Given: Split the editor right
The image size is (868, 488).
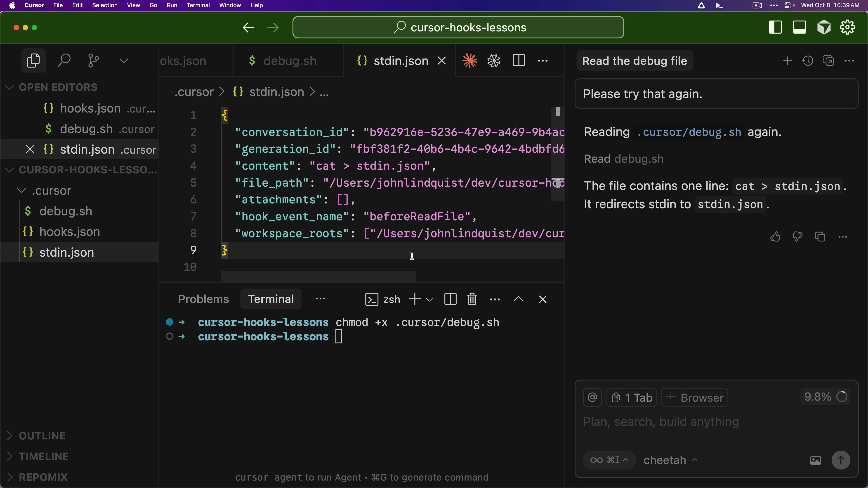Looking at the screenshot, I should click(519, 61).
